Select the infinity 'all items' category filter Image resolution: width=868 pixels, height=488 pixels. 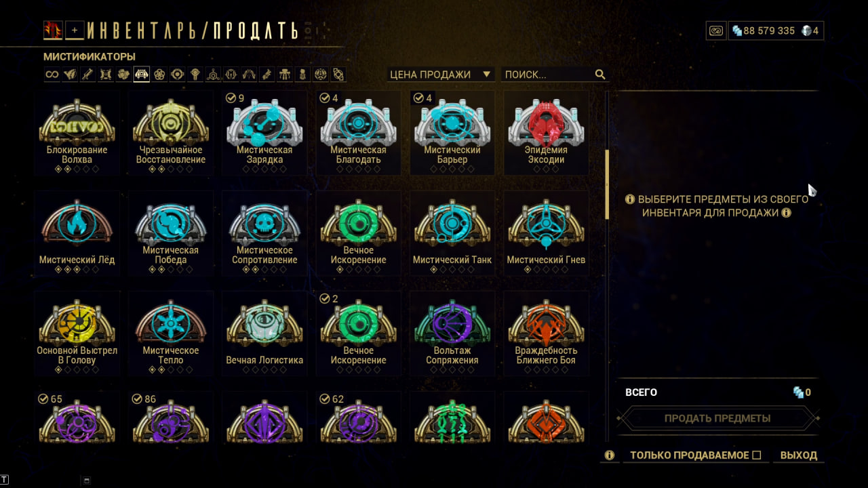pyautogui.click(x=52, y=75)
